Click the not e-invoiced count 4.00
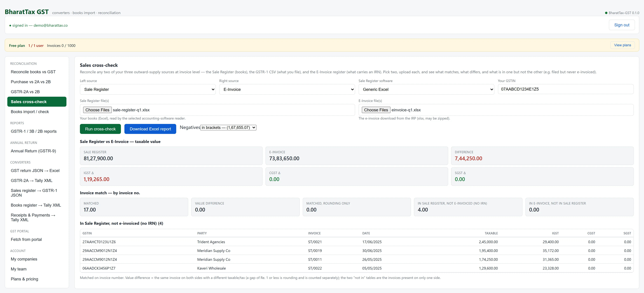Viewport: 644px width, 293px height. 423,210
